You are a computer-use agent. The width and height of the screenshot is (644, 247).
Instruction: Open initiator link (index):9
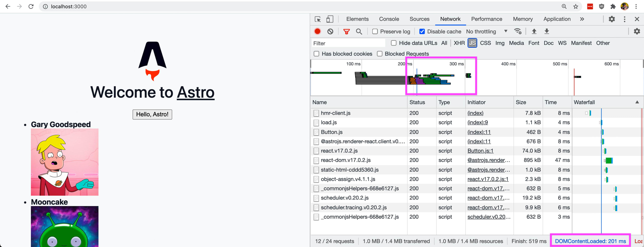(477, 122)
